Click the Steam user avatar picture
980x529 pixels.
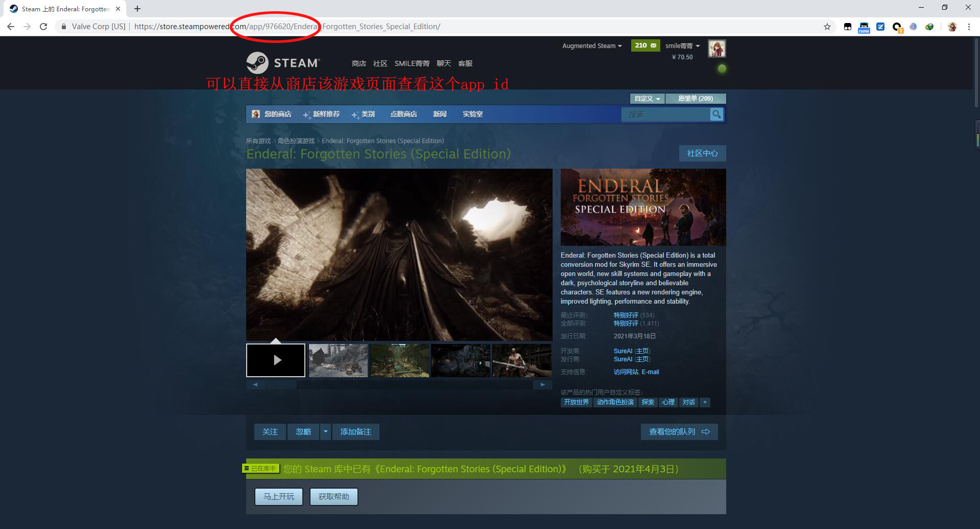(x=716, y=49)
